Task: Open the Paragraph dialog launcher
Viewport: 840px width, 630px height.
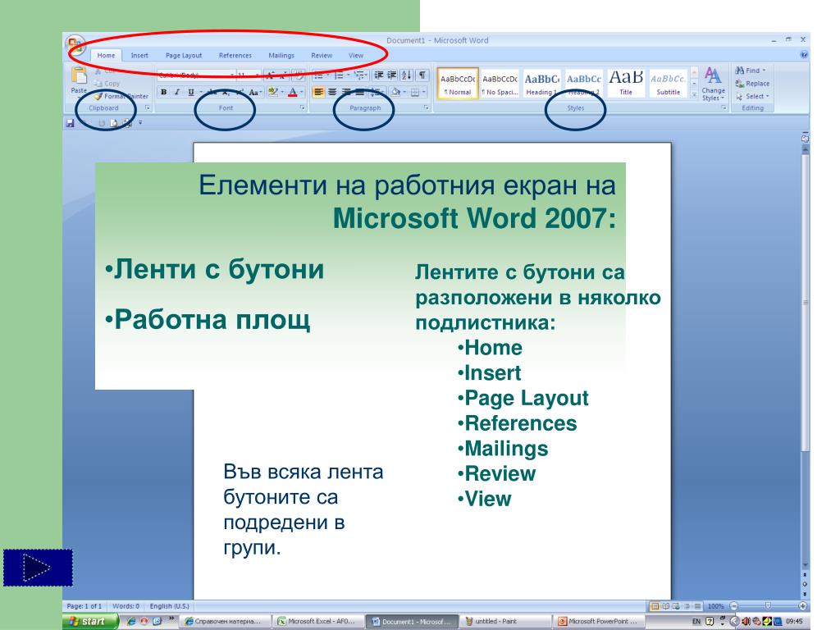Action: tap(427, 107)
